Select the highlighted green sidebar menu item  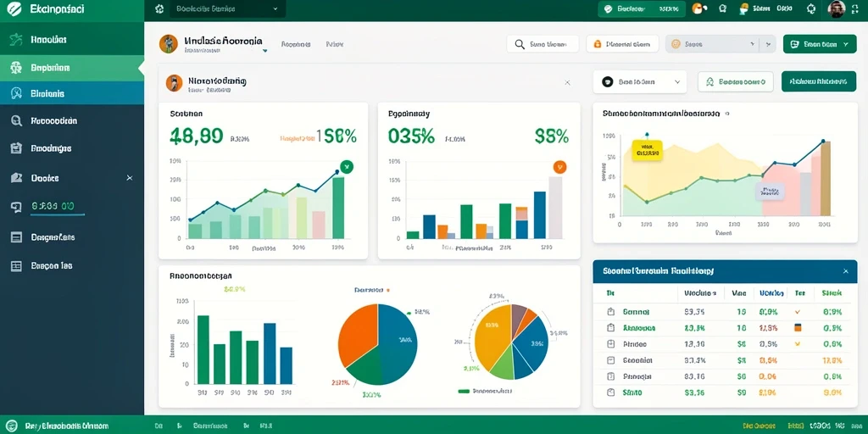point(72,68)
